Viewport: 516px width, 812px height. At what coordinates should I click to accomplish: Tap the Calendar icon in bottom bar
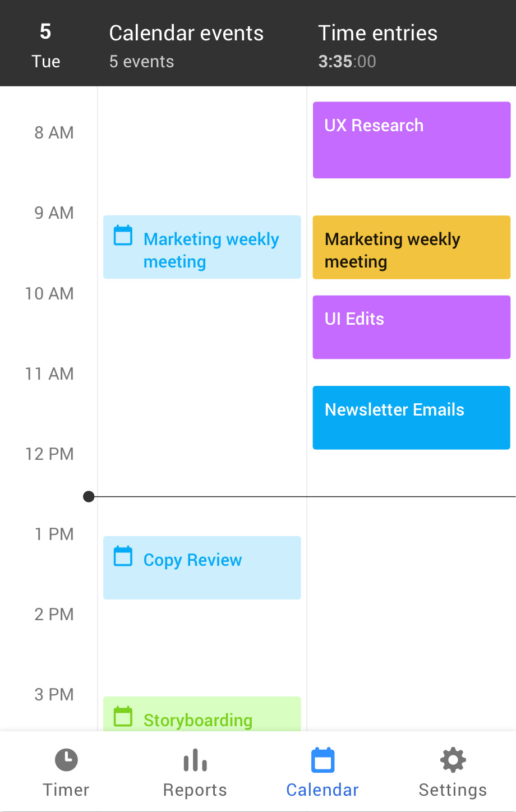click(x=322, y=760)
